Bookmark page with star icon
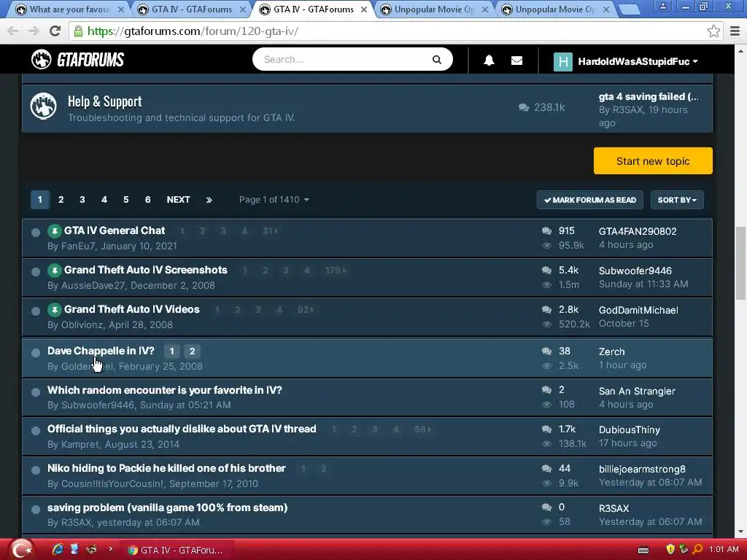 pos(713,31)
